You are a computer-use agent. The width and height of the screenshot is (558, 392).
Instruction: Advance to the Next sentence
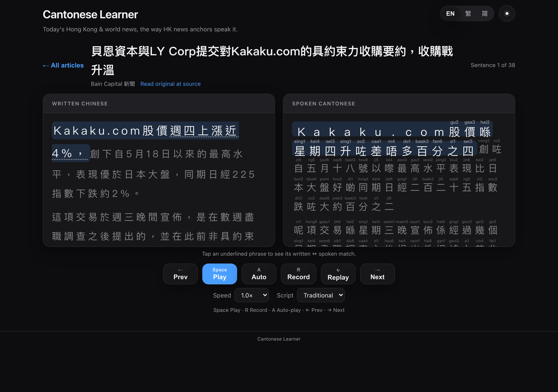coord(377,274)
